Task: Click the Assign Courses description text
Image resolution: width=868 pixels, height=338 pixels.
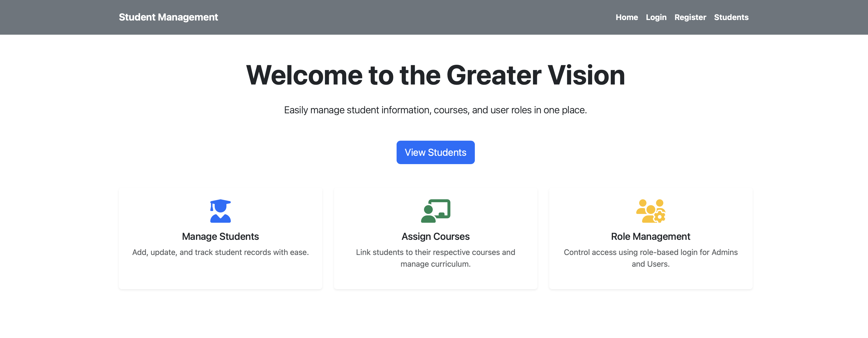Action: point(435,258)
